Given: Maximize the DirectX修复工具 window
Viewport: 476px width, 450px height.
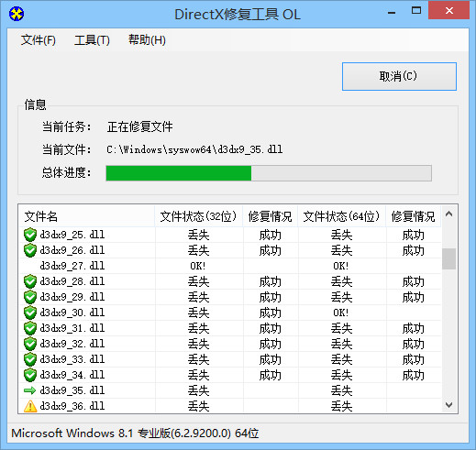Looking at the screenshot, I should tap(416, 11).
